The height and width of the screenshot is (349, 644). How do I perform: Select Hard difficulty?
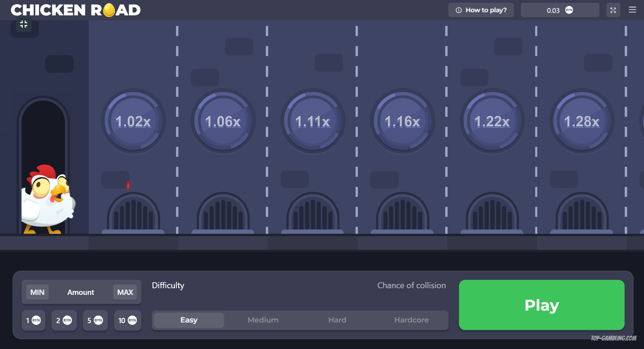(337, 320)
